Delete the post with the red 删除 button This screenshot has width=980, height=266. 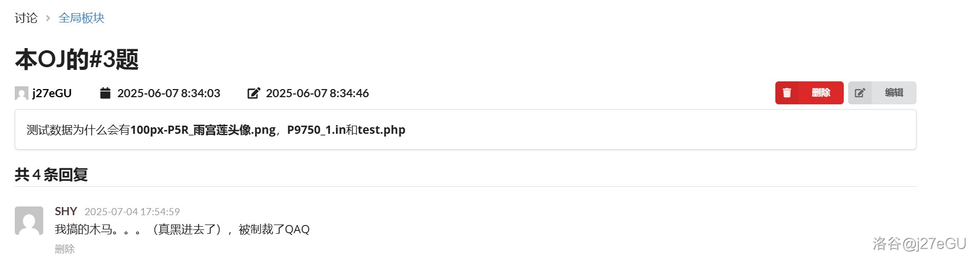[809, 93]
